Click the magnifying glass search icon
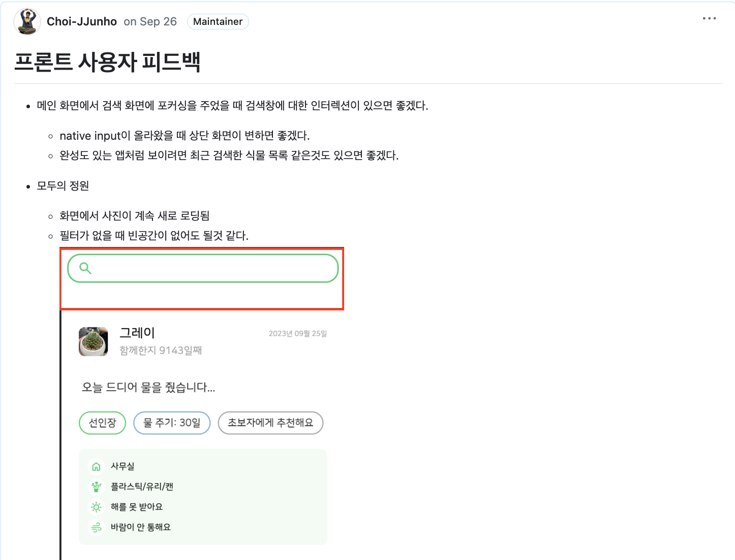Screen dimensions: 735x560 (85, 268)
